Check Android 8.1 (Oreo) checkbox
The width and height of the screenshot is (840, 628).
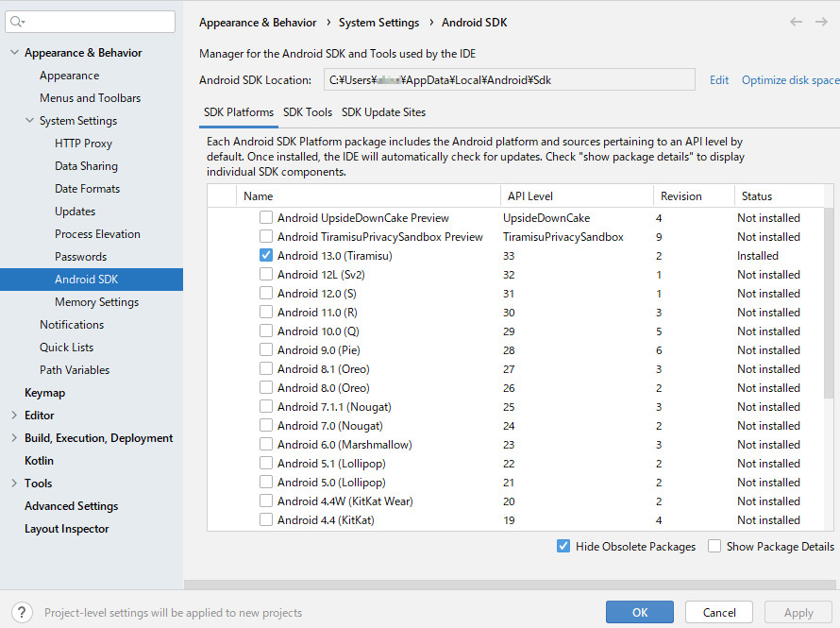[x=266, y=368]
